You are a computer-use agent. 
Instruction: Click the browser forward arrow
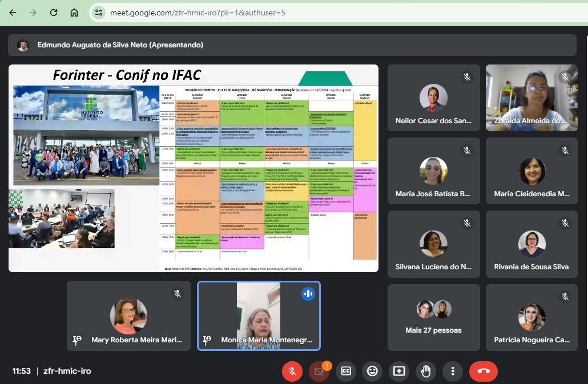click(x=33, y=13)
